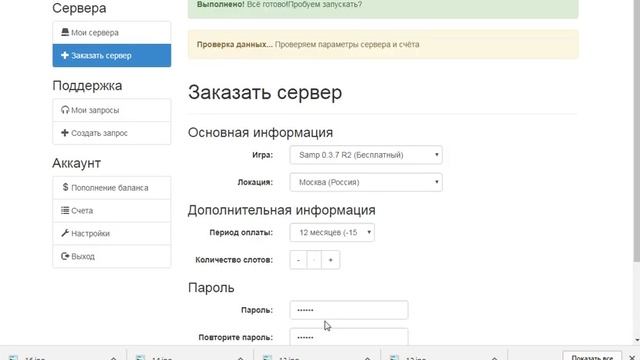Log out via Выход
The height and width of the screenshot is (360, 640).
click(111, 256)
